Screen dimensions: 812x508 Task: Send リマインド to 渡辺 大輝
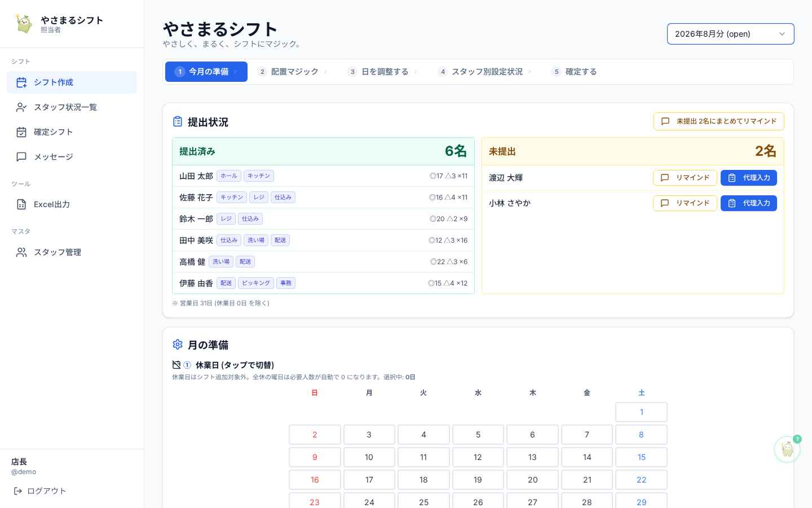coord(685,178)
